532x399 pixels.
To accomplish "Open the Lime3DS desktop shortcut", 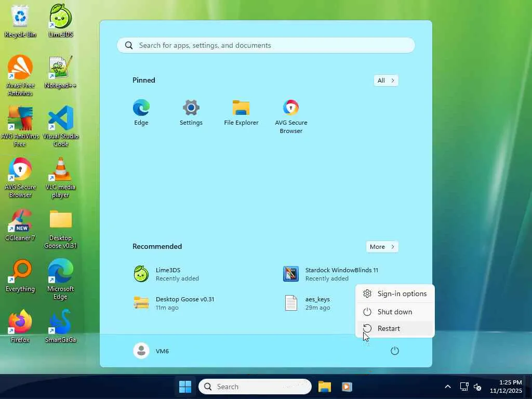I will coord(60,21).
